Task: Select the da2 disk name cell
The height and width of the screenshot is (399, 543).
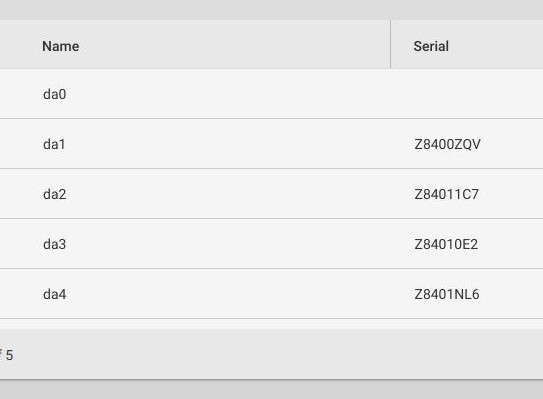Action: tap(54, 194)
